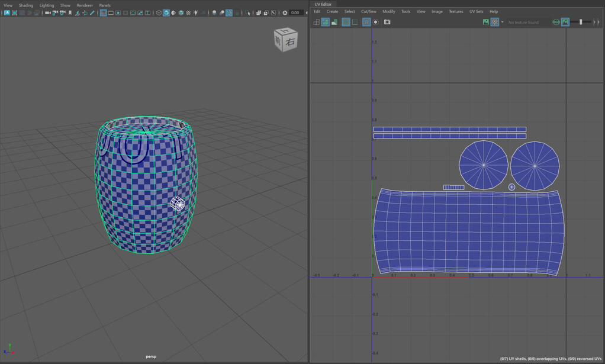Click the checkerboard texture display icon
The width and height of the screenshot is (605, 364).
[495, 22]
